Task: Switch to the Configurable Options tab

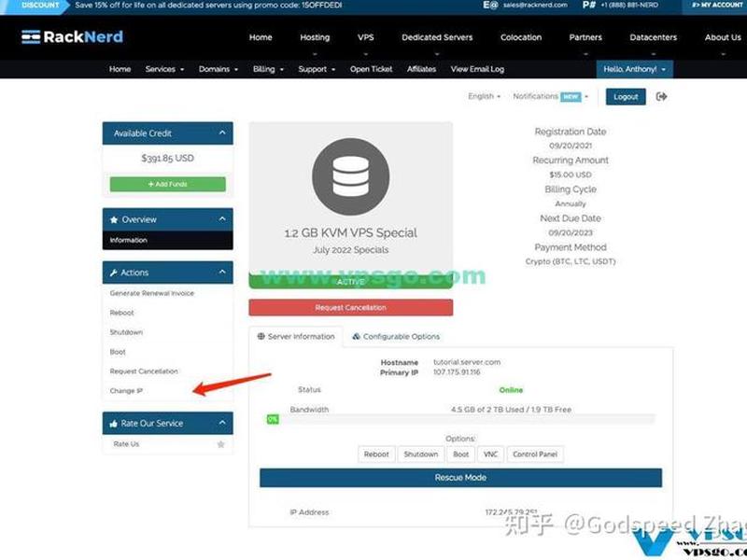Action: (396, 337)
